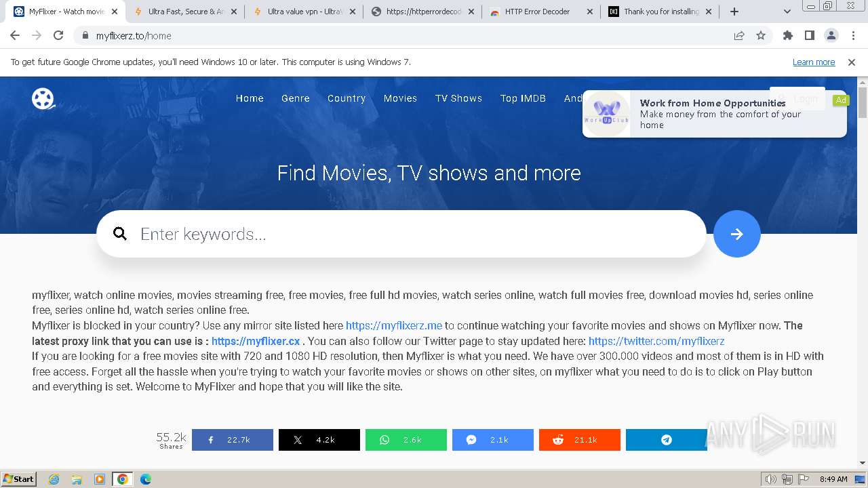Bookmark this page with star icon

pos(761,35)
